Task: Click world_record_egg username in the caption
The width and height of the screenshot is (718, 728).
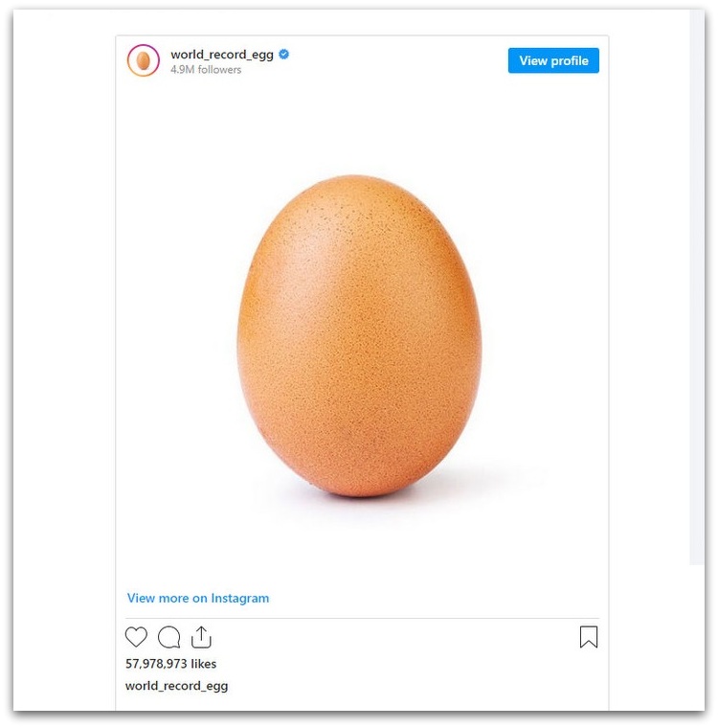Action: click(177, 686)
